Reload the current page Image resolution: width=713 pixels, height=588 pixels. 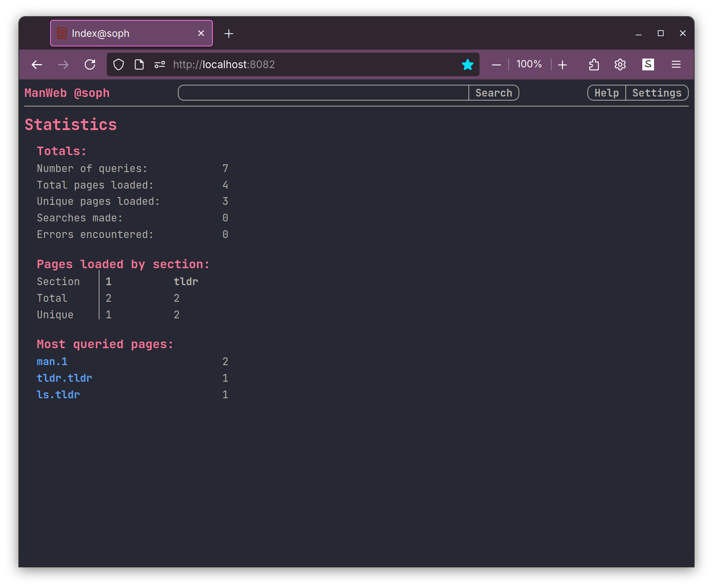90,65
